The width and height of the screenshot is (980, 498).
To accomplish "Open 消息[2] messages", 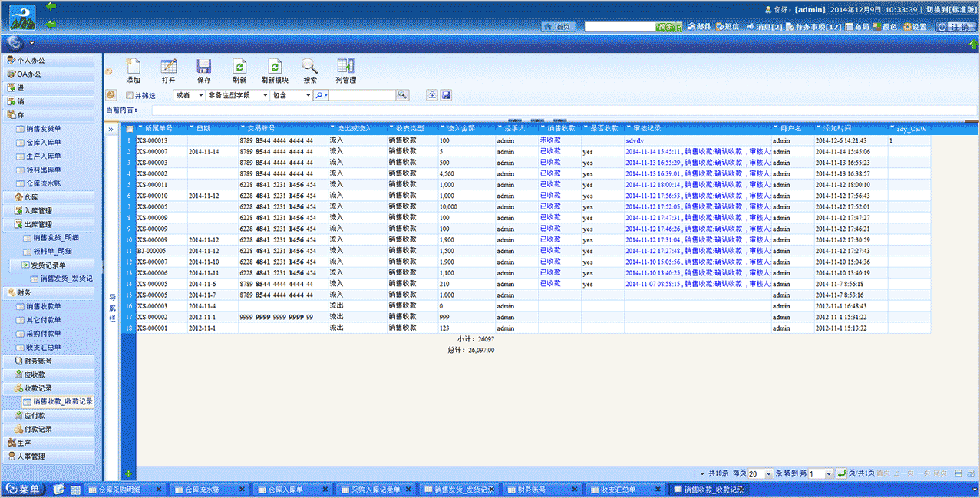I will 765,27.
